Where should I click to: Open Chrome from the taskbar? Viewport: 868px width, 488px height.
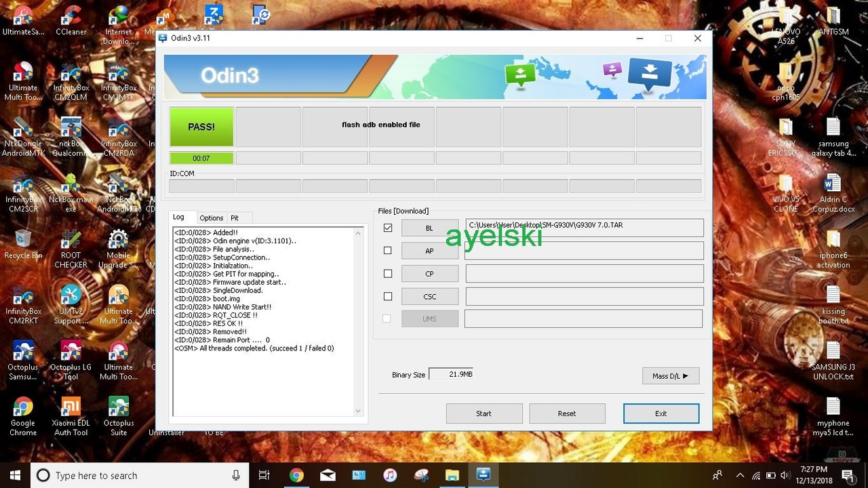pos(296,475)
